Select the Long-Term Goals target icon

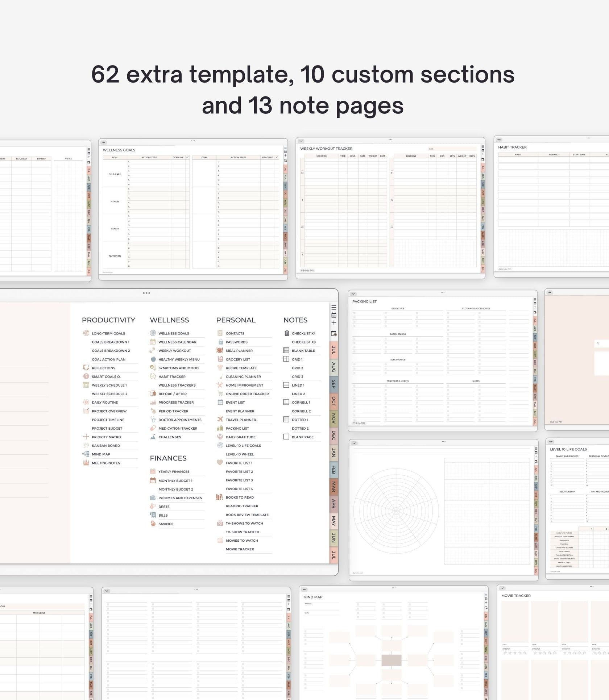86,333
